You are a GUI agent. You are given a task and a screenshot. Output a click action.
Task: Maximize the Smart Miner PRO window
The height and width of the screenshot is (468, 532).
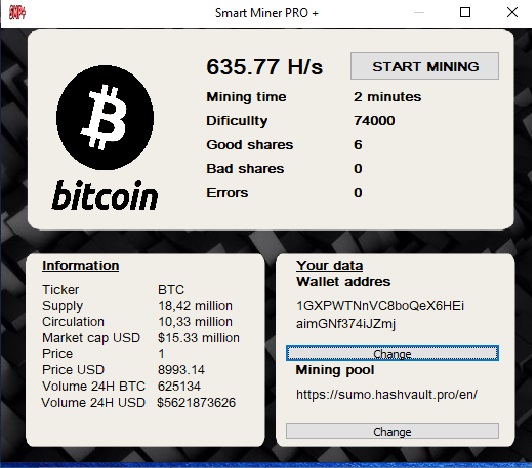coord(465,13)
